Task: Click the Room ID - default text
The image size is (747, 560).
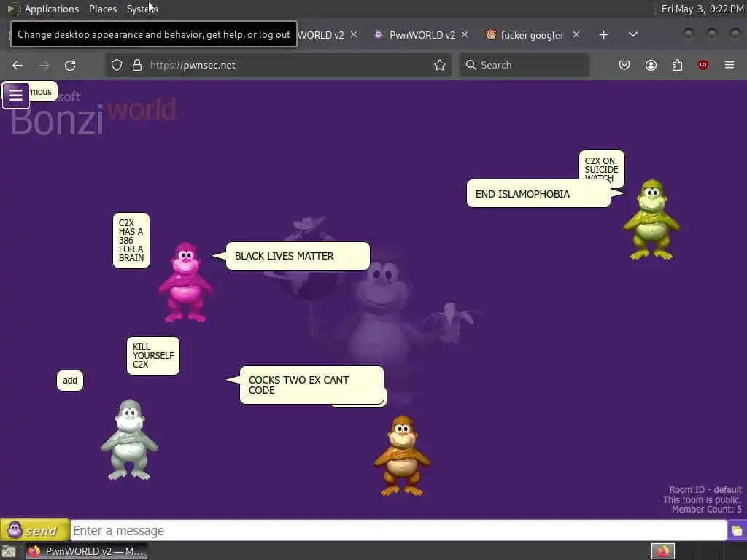Action: click(x=705, y=489)
